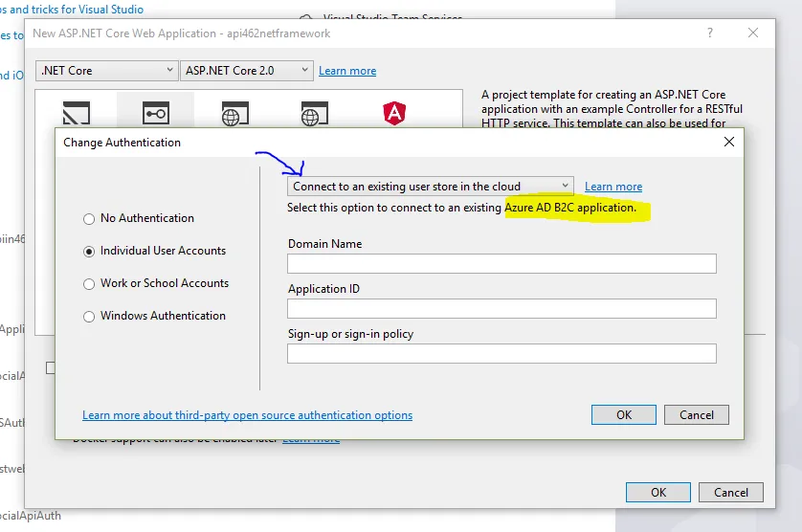802x532 pixels.
Task: Click Cancel in New ASP.NET Core Web Application window
Action: pyautogui.click(x=731, y=492)
